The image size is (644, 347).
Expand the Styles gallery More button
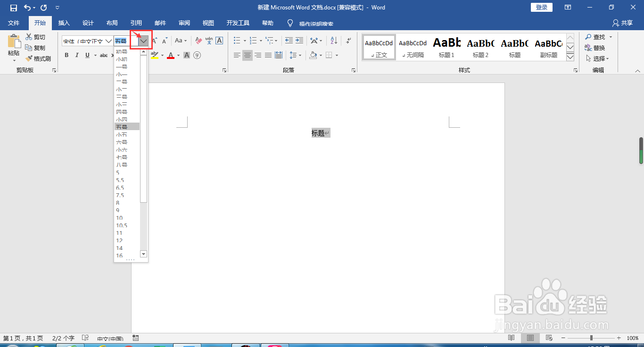(x=570, y=57)
